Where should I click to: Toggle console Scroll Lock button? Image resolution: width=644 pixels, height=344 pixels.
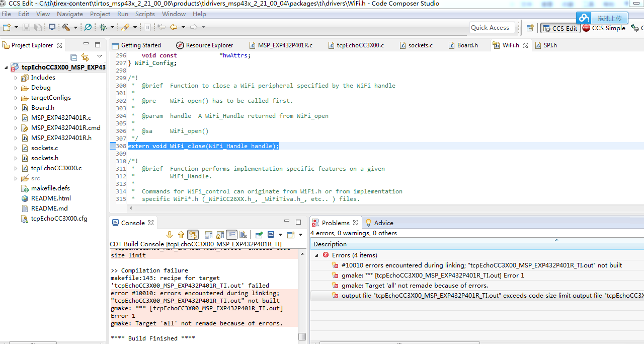[220, 235]
